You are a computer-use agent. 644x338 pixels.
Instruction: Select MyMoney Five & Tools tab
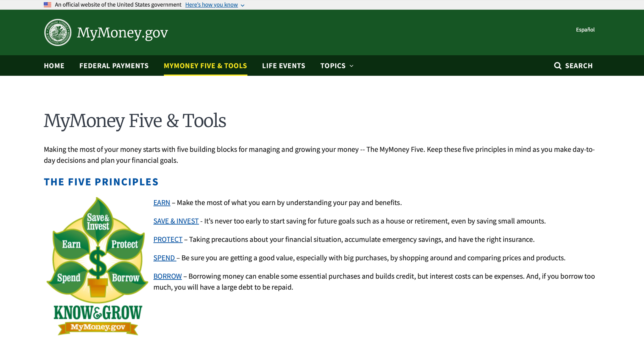point(205,66)
